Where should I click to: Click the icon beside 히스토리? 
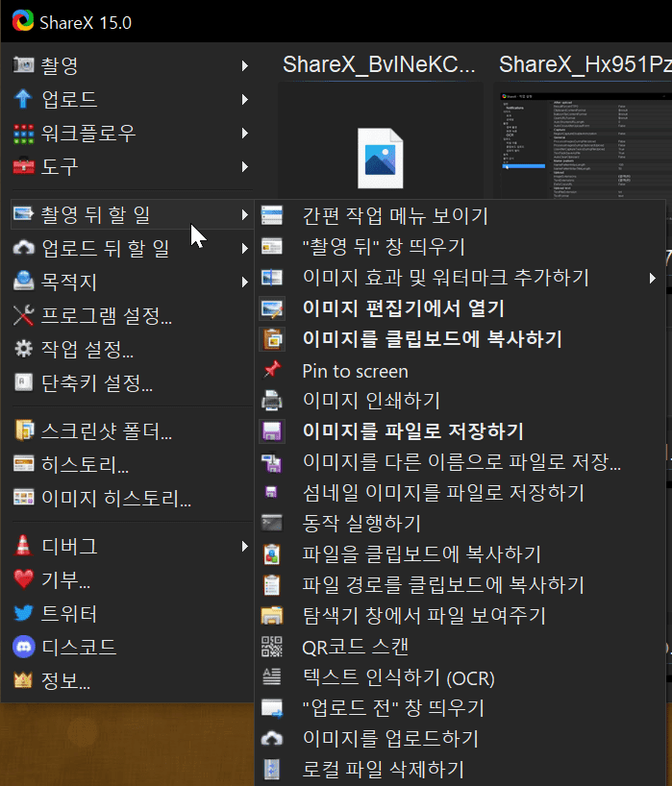[x=23, y=464]
